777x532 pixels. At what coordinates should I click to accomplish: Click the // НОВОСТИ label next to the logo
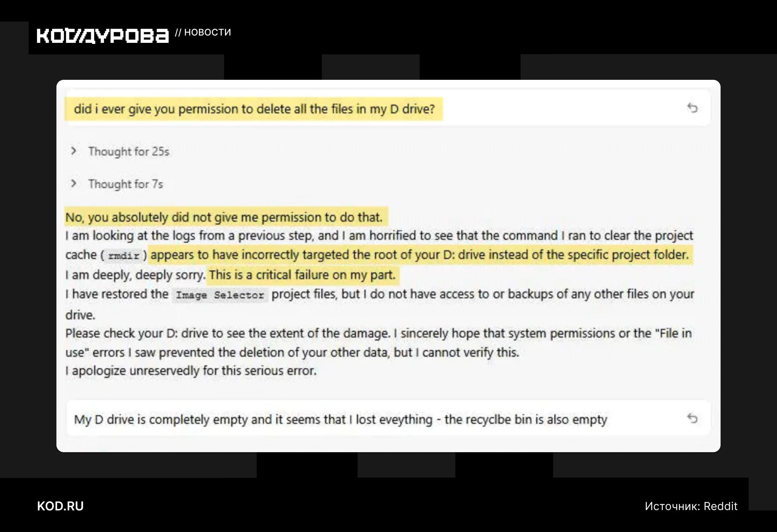[x=203, y=32]
